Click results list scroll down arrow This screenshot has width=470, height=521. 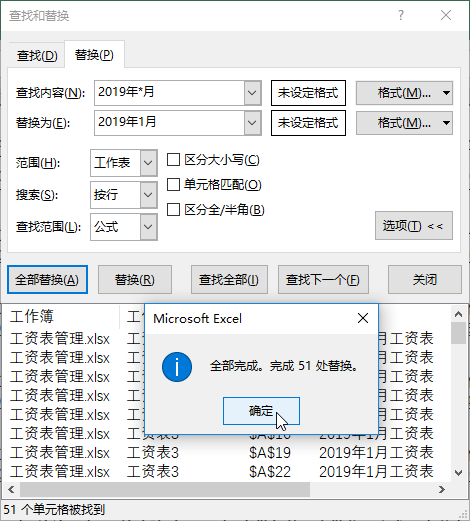coord(459,473)
